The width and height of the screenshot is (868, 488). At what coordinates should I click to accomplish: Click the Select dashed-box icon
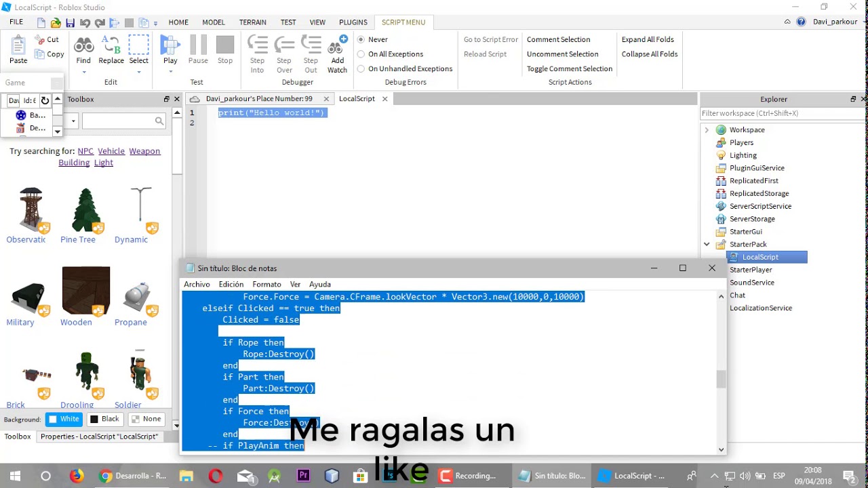coord(138,45)
